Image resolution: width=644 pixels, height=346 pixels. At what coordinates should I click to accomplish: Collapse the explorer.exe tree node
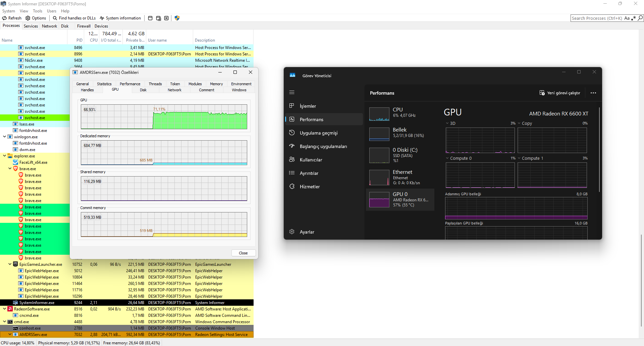[4, 156]
